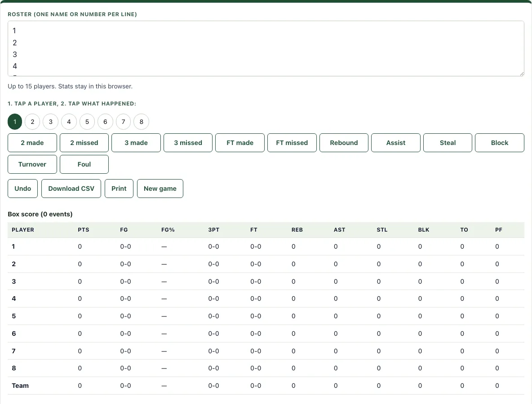Click the FG column header

[x=124, y=230]
